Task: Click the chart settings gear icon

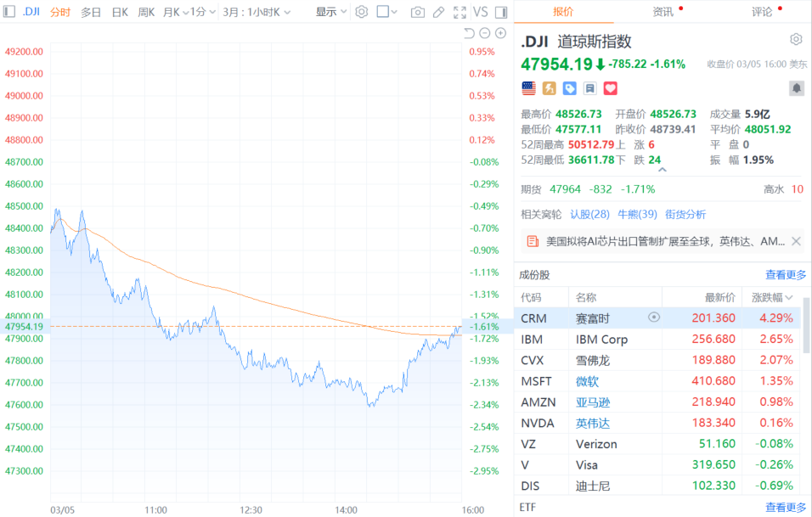Action: [361, 12]
